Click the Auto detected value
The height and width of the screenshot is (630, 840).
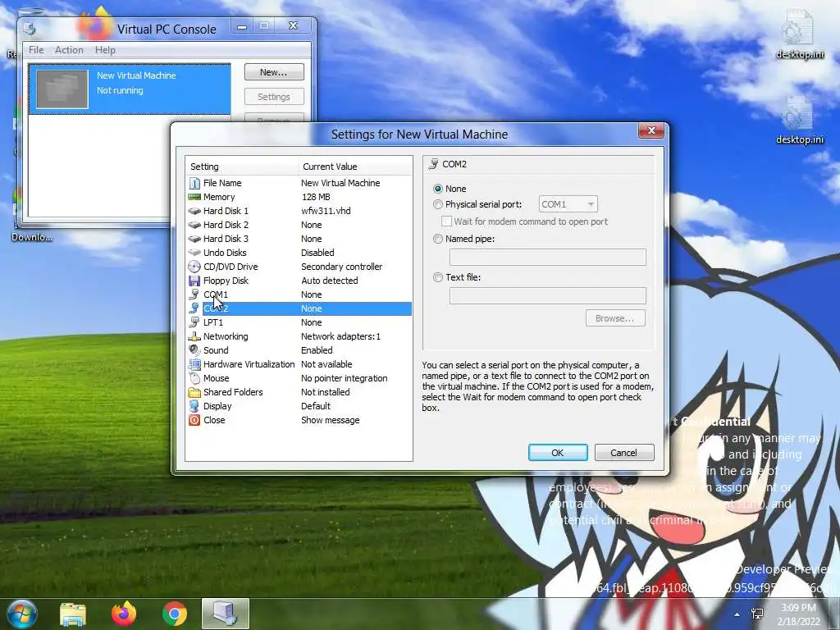pyautogui.click(x=330, y=281)
